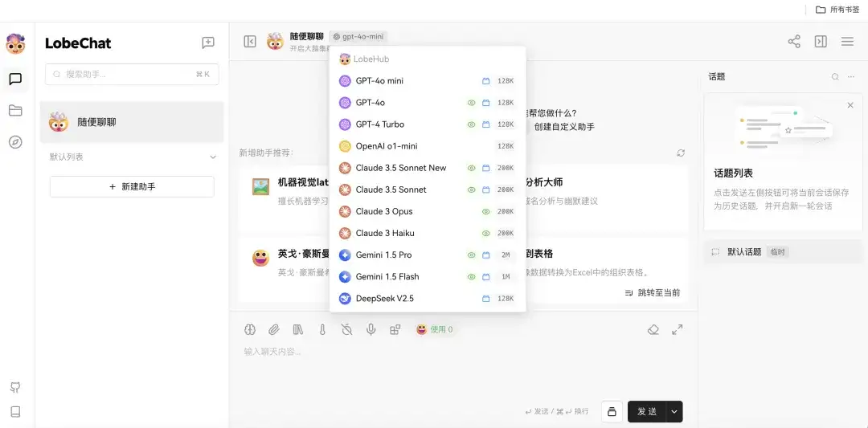The width and height of the screenshot is (868, 428).
Task: Click the 2M context tag for Gemini 1.5 Pro
Action: click(x=506, y=255)
